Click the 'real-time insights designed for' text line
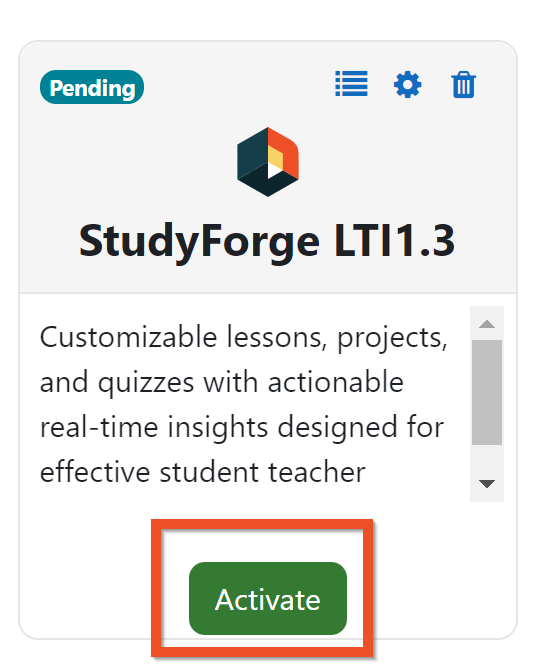Screen dimensions: 546x671 pos(242,428)
